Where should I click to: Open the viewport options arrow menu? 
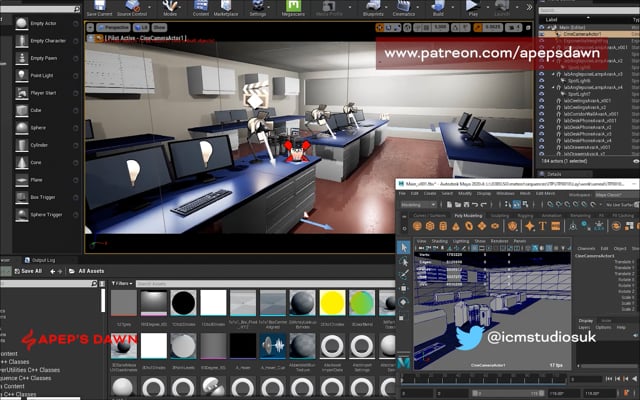(x=90, y=28)
